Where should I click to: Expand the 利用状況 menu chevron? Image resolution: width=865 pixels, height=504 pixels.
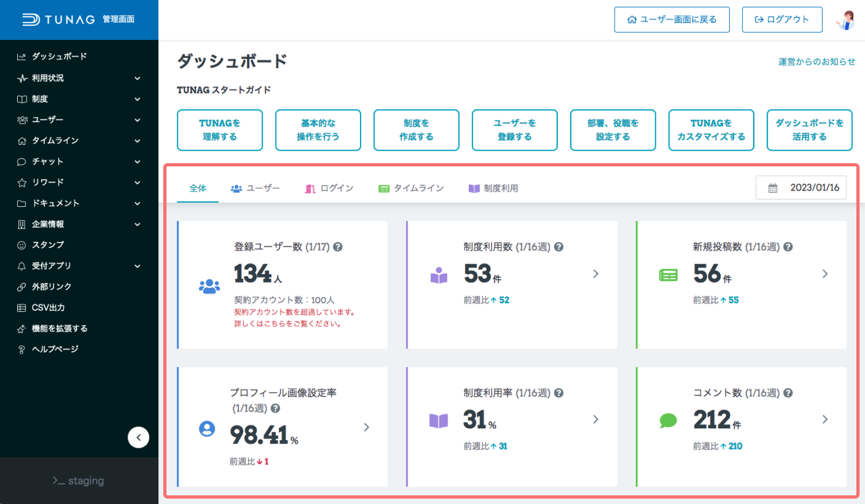coord(137,78)
